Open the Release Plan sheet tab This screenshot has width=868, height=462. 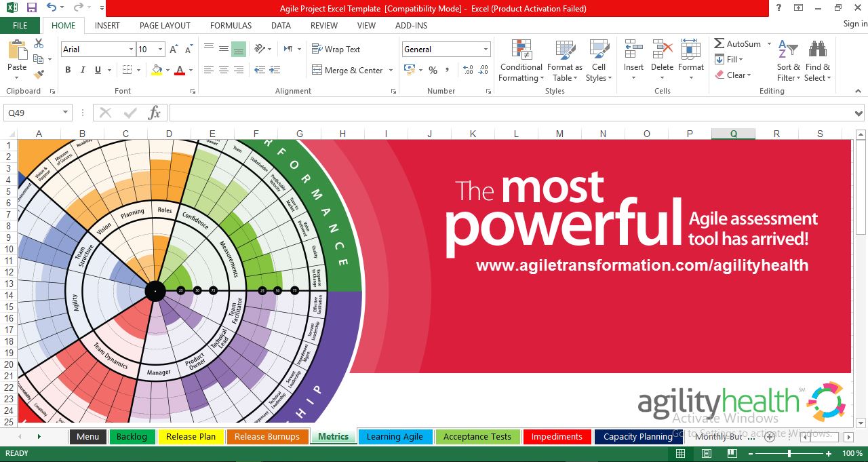point(191,437)
